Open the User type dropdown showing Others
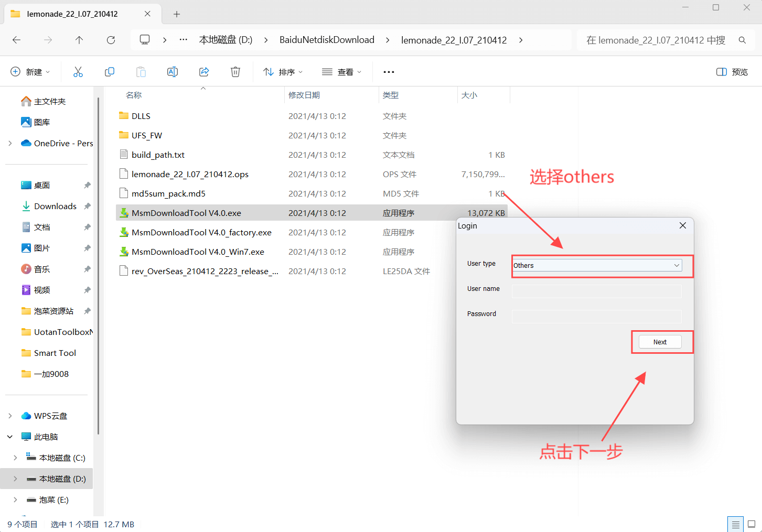762x532 pixels. coord(597,265)
